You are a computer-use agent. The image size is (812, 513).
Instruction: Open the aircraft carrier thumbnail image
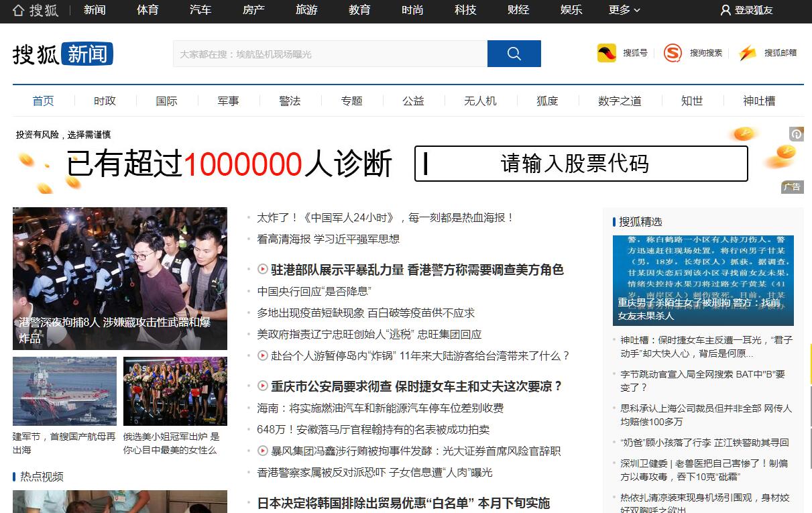click(x=64, y=391)
